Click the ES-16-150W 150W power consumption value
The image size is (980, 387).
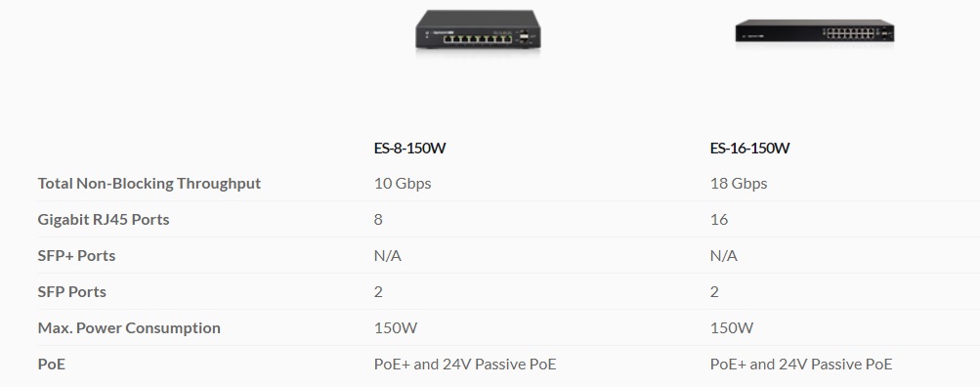(x=732, y=328)
